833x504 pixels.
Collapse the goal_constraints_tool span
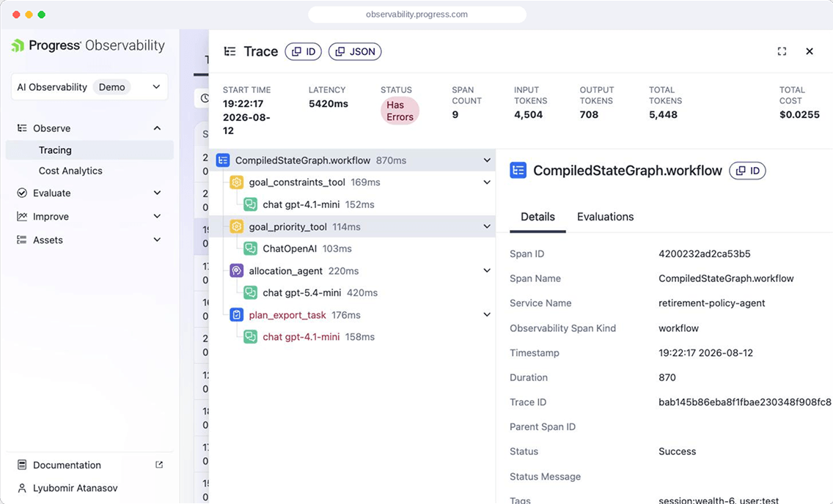click(x=487, y=182)
